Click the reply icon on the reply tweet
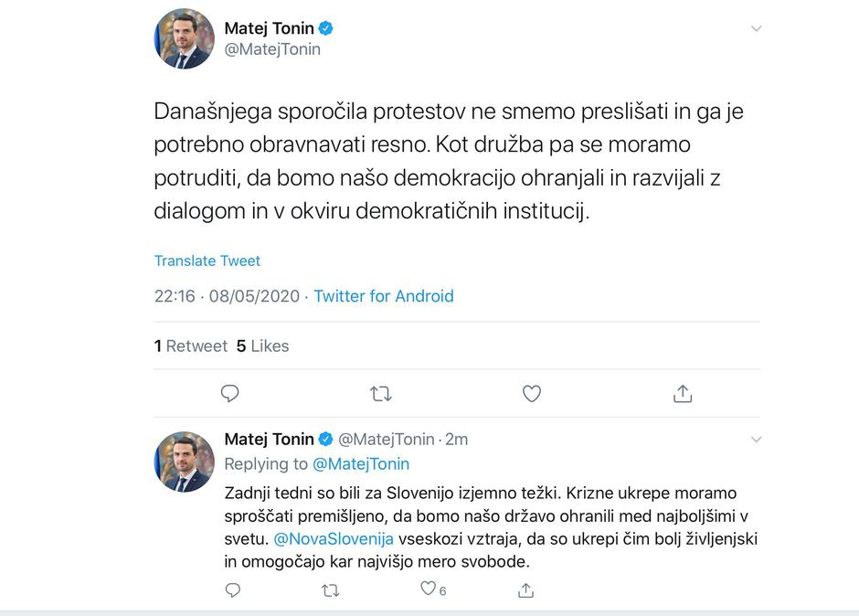The height and width of the screenshot is (616, 859). [x=233, y=590]
